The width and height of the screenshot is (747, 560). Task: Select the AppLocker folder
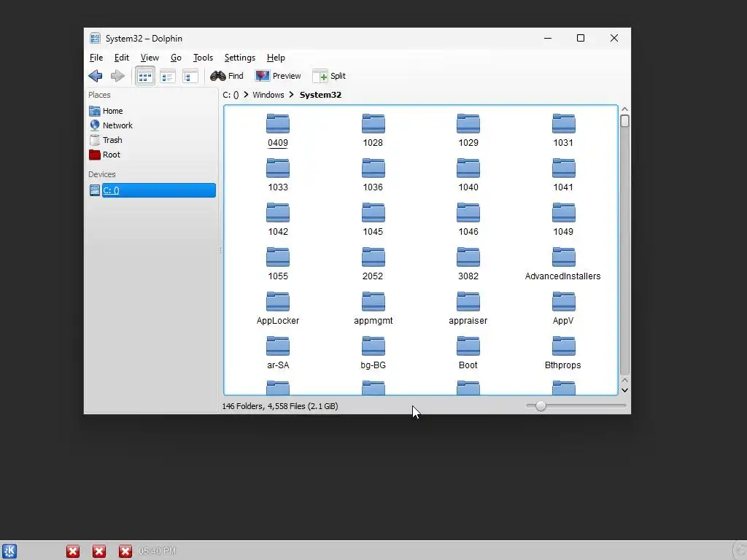point(278,308)
